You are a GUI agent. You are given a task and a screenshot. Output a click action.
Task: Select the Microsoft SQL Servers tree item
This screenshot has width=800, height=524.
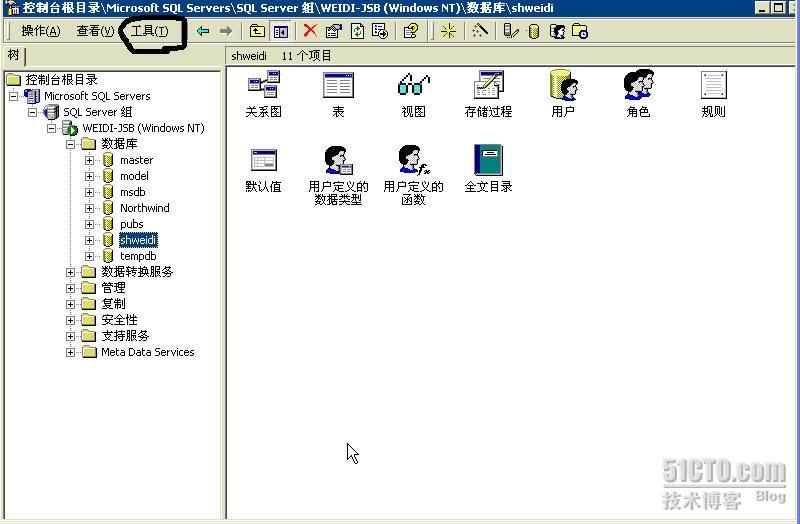(97, 96)
